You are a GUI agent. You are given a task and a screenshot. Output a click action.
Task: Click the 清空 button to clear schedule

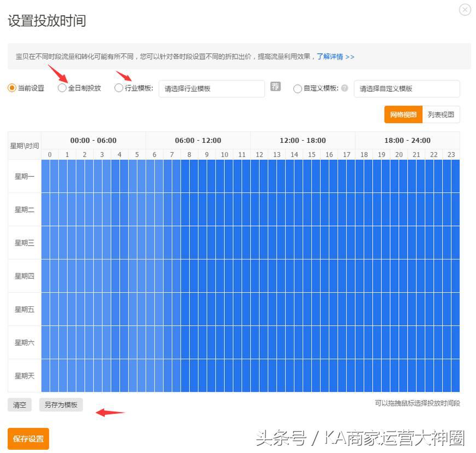tap(19, 405)
